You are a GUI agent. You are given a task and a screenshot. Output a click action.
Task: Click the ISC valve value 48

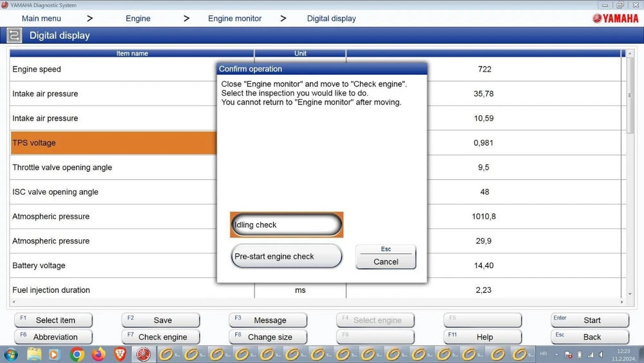point(485,192)
